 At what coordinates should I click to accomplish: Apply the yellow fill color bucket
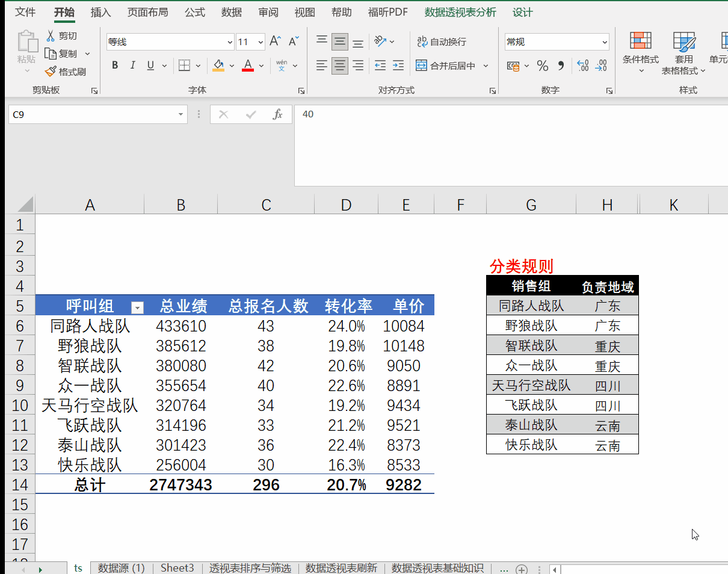218,66
